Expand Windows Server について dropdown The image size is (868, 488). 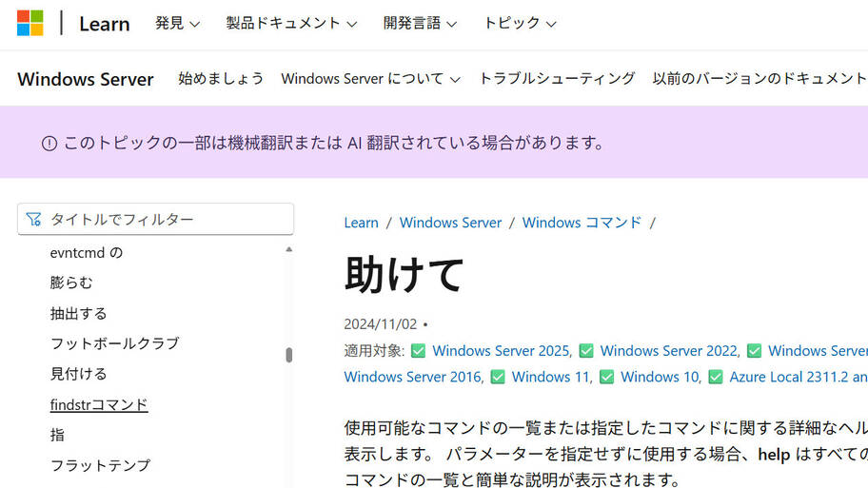pos(370,79)
